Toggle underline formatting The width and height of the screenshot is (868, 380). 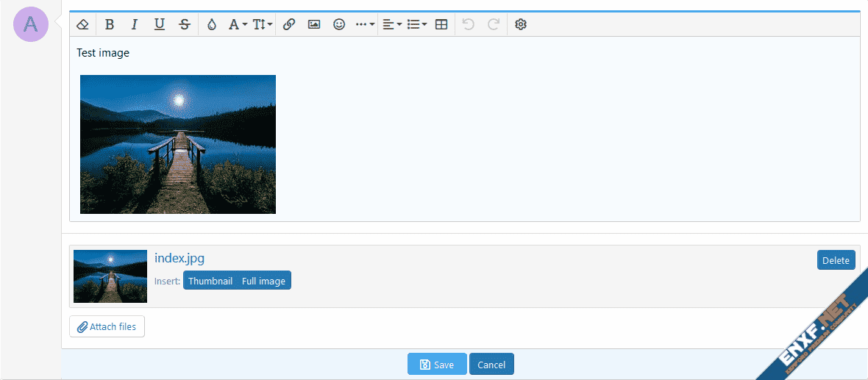tap(159, 24)
